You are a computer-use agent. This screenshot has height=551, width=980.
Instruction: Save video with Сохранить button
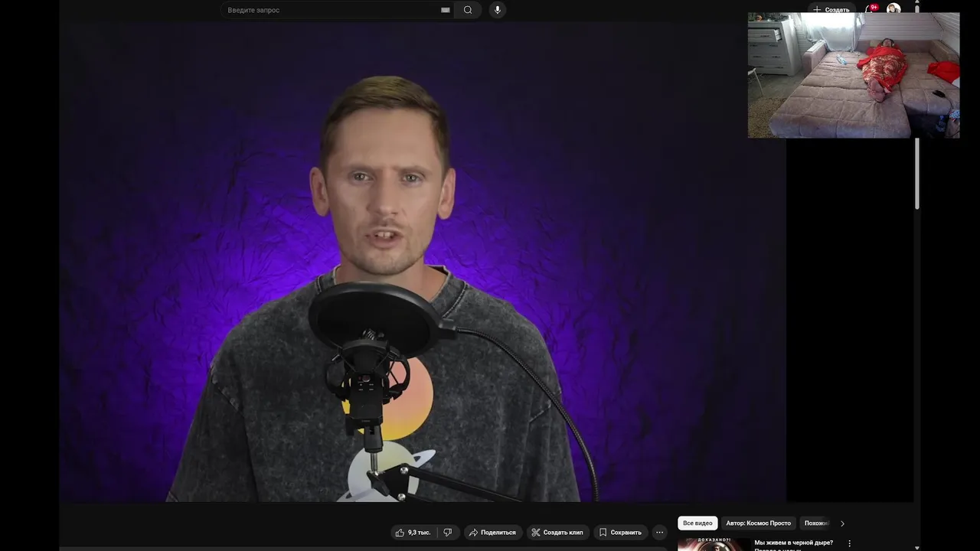click(620, 533)
